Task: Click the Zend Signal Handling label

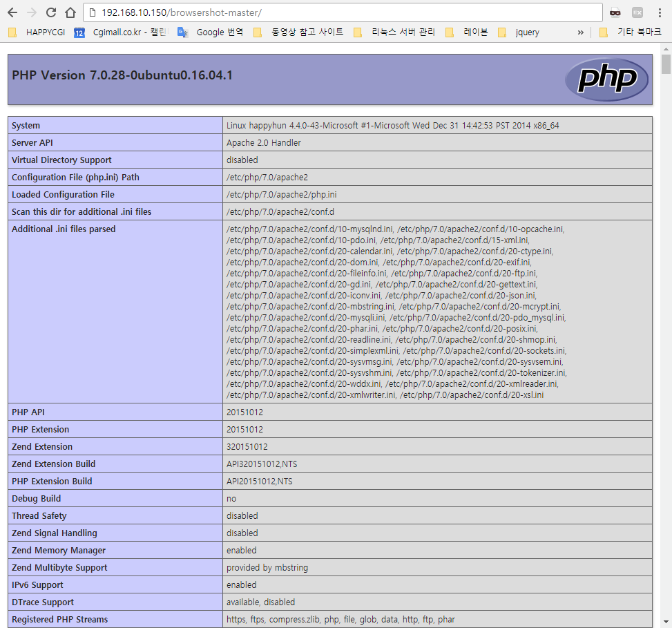Action: click(x=55, y=533)
